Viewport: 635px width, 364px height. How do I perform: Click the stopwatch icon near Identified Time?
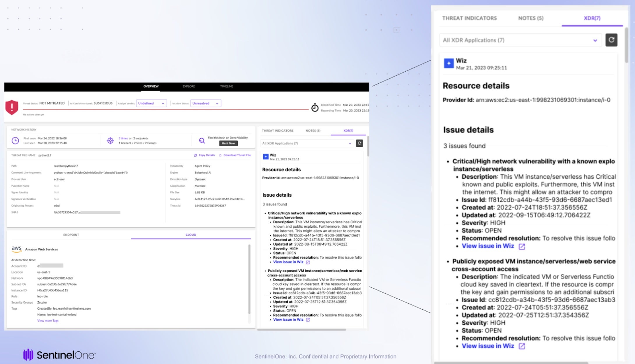tap(315, 108)
